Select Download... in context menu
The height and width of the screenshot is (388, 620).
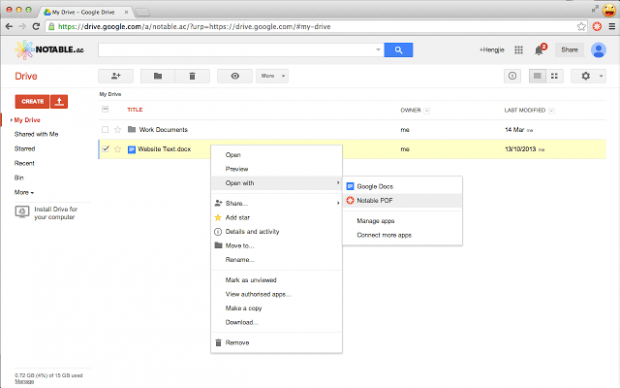242,322
